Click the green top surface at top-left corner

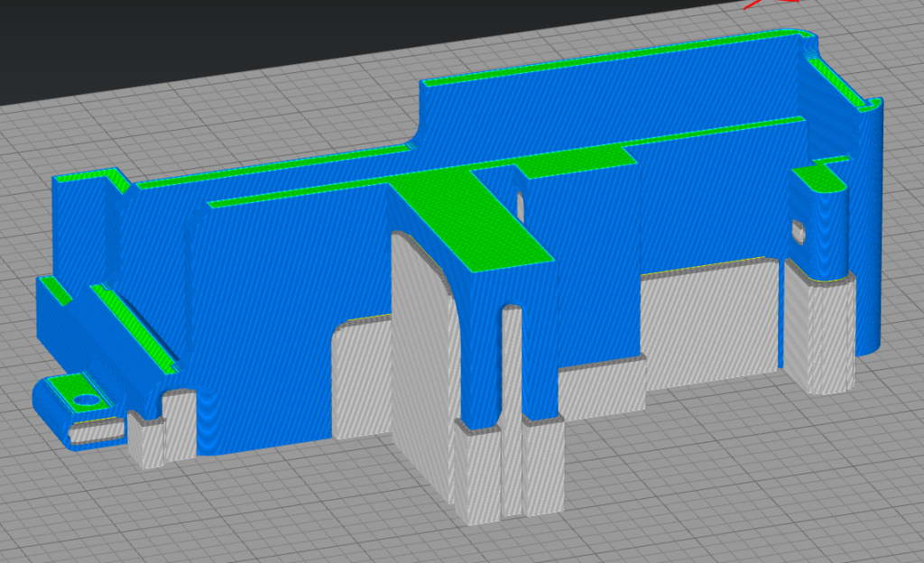86,176
